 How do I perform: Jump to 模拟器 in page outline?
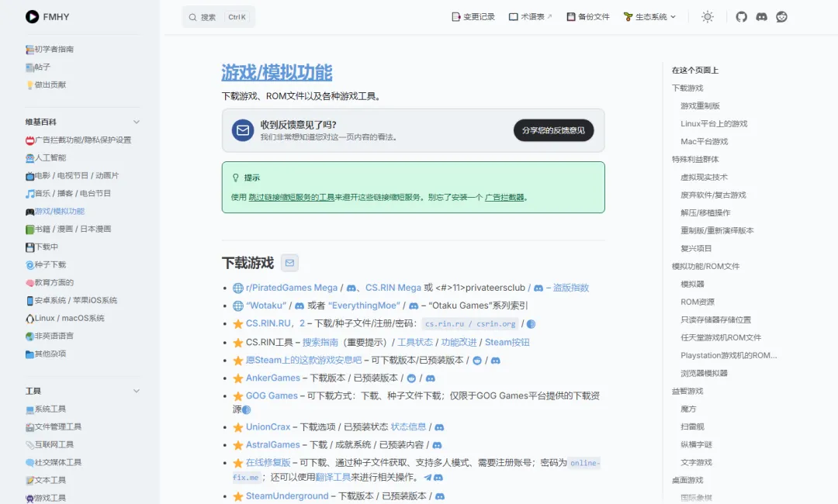[692, 284]
